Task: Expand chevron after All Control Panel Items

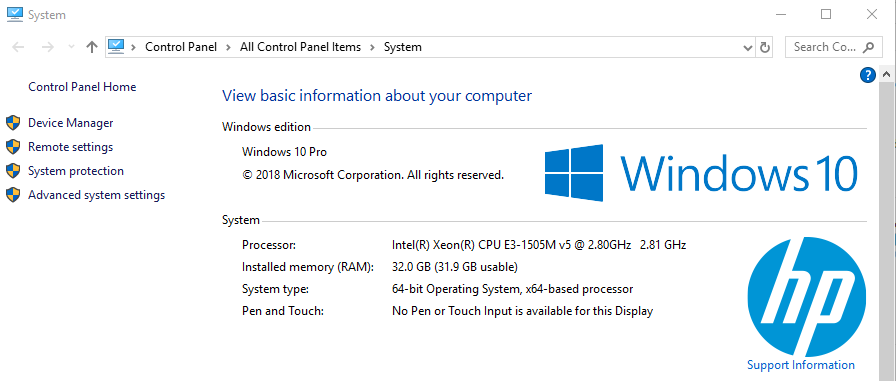Action: (x=372, y=47)
